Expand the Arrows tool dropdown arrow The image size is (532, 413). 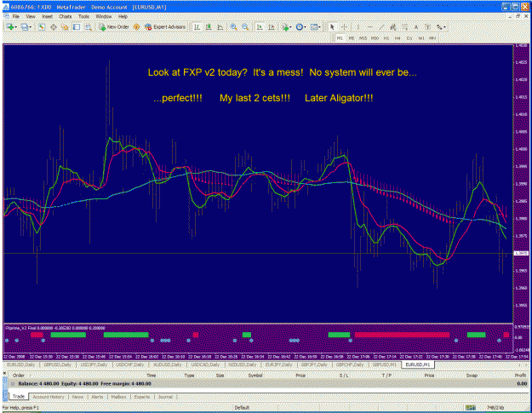tap(445, 27)
